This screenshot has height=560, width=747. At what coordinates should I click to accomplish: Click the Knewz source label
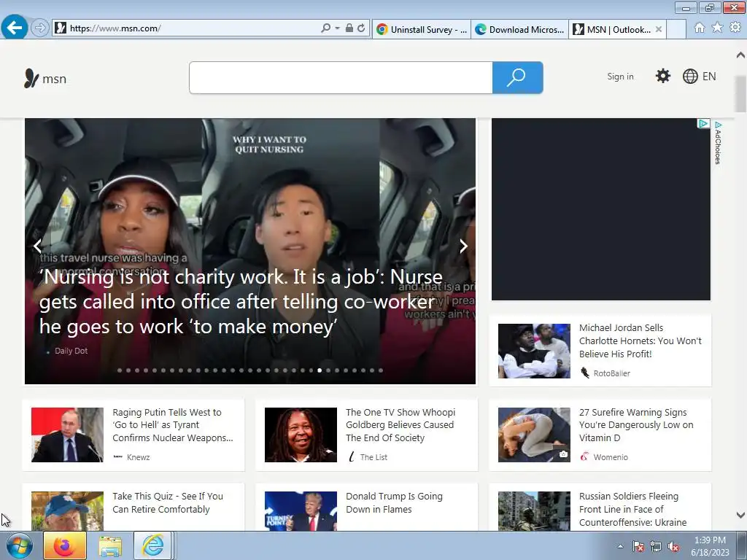click(x=138, y=458)
